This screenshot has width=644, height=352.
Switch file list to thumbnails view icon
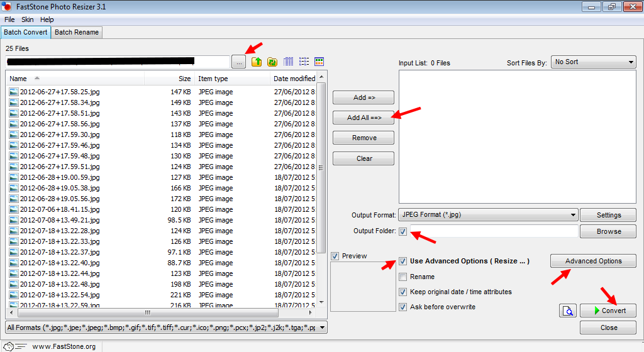319,62
